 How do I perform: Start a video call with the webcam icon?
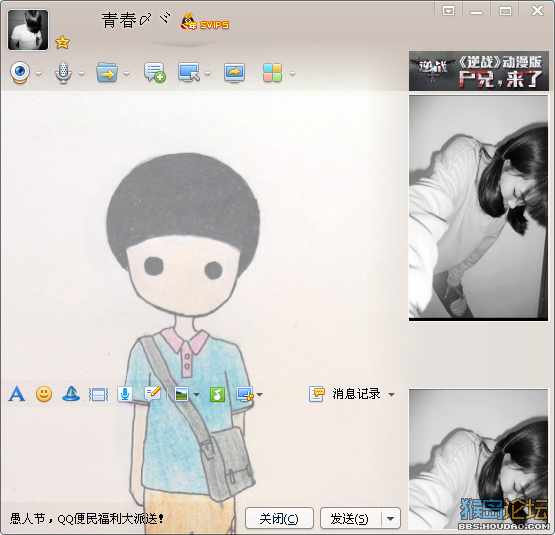(20, 73)
